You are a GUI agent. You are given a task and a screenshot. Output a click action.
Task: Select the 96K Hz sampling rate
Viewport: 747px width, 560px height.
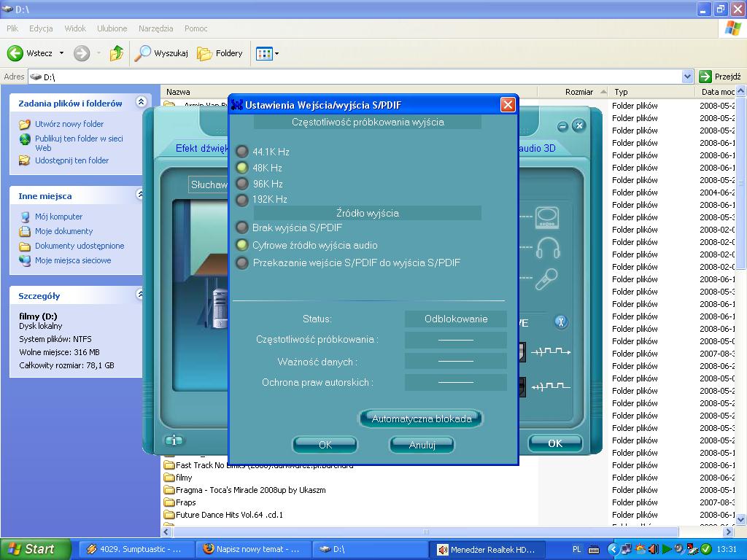tap(242, 183)
